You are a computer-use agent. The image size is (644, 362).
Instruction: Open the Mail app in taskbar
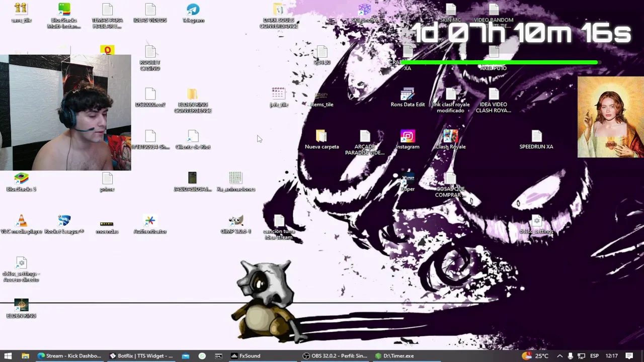pos(186,356)
